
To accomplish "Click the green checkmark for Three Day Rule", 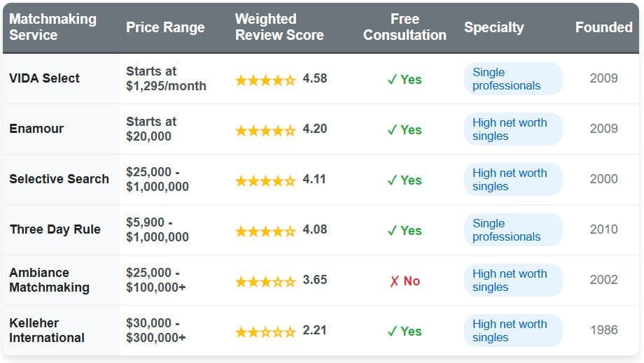I will (392, 231).
